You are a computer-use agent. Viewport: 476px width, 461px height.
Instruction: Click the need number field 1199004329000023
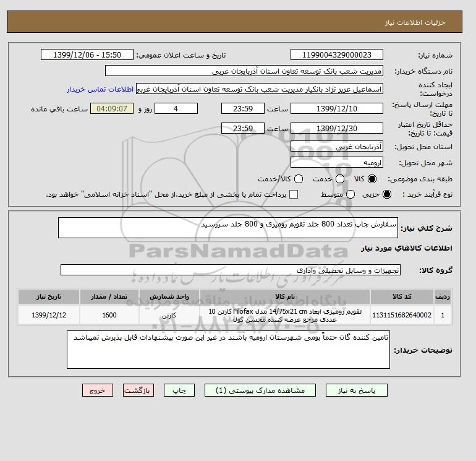[337, 54]
